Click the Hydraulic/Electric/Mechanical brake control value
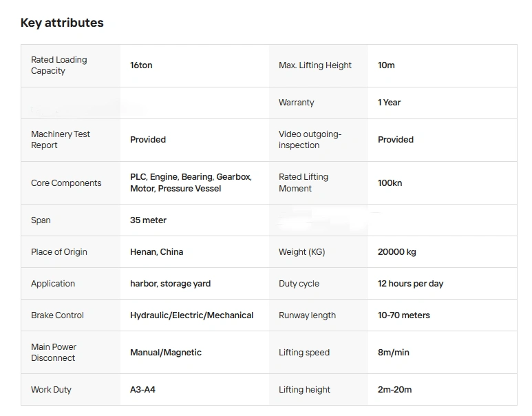This screenshot has width=532, height=416. click(191, 315)
